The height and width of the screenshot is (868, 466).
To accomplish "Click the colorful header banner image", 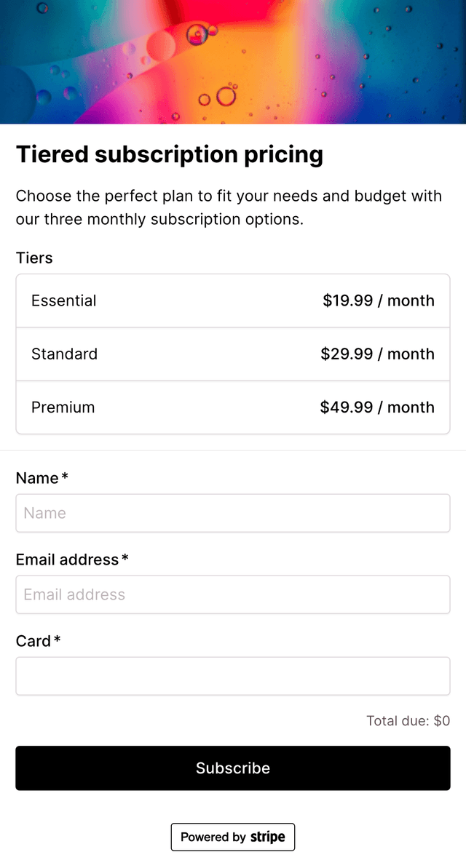I will (x=233, y=61).
